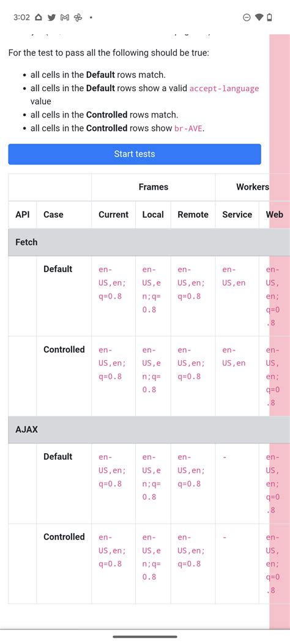
Task: Select the AJAX section header row
Action: [x=149, y=429]
